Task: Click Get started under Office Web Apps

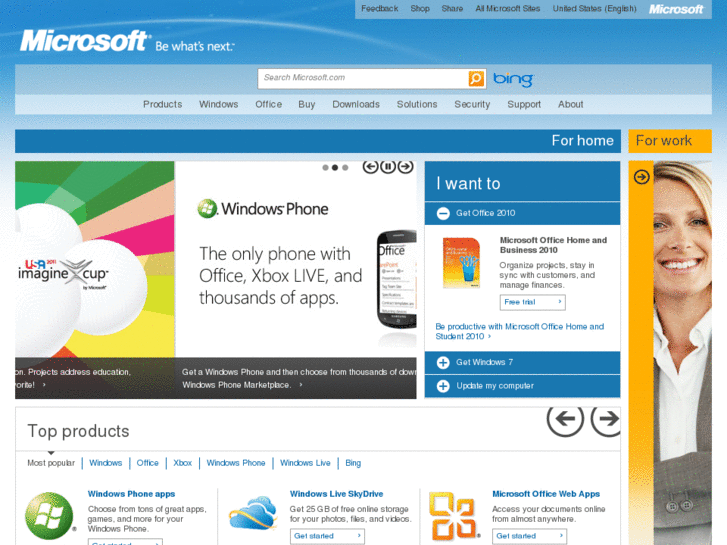Action: coord(529,536)
